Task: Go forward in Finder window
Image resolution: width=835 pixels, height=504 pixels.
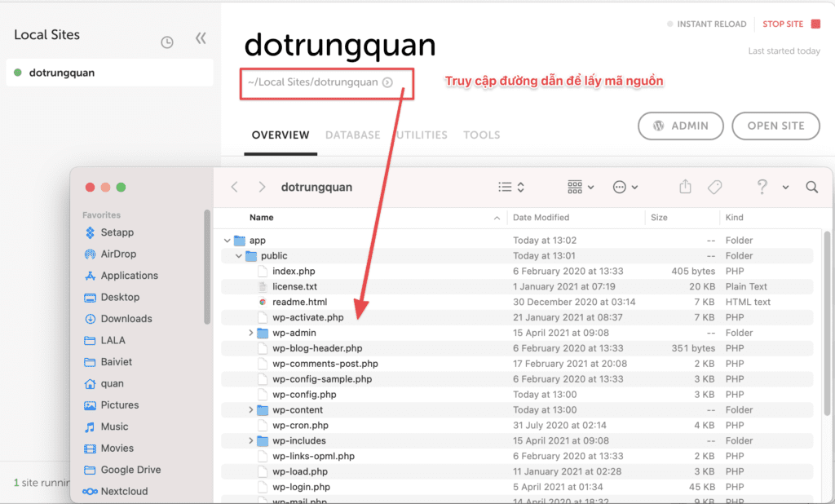Action: [262, 187]
